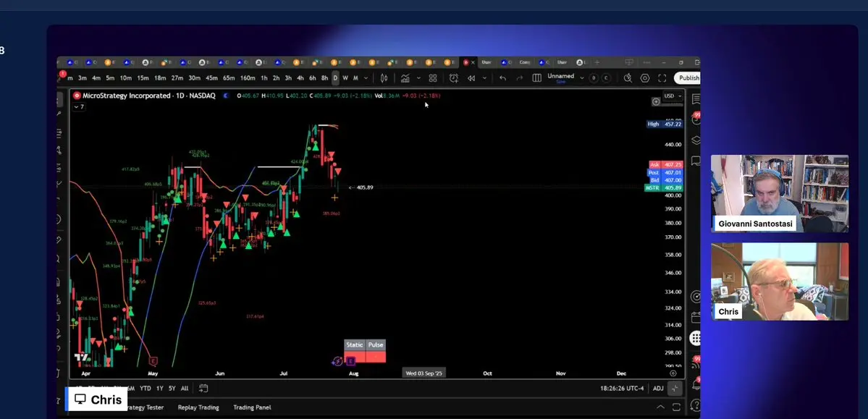The height and width of the screenshot is (419, 868).
Task: Select the 1Y date range
Action: (159, 389)
